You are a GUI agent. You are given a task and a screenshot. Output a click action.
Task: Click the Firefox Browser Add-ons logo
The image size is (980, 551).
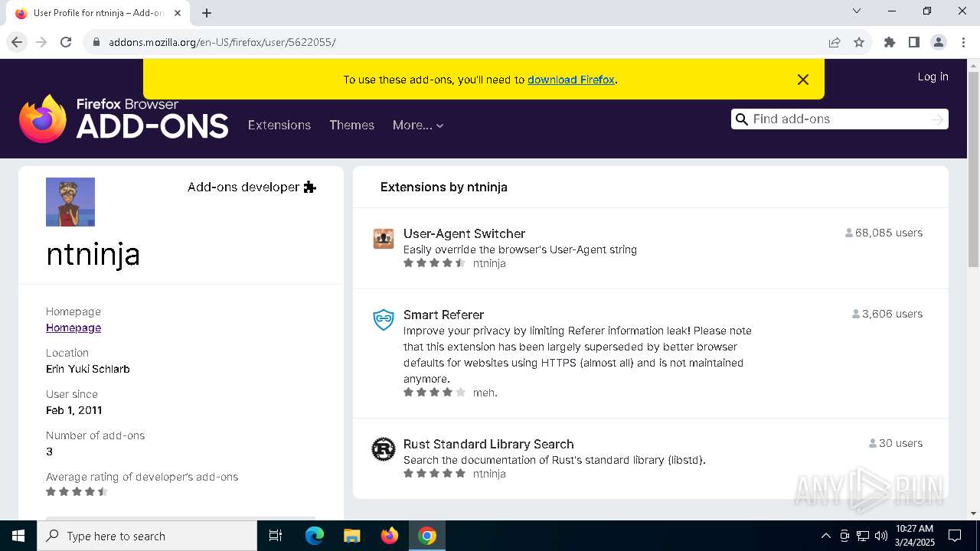(x=124, y=119)
